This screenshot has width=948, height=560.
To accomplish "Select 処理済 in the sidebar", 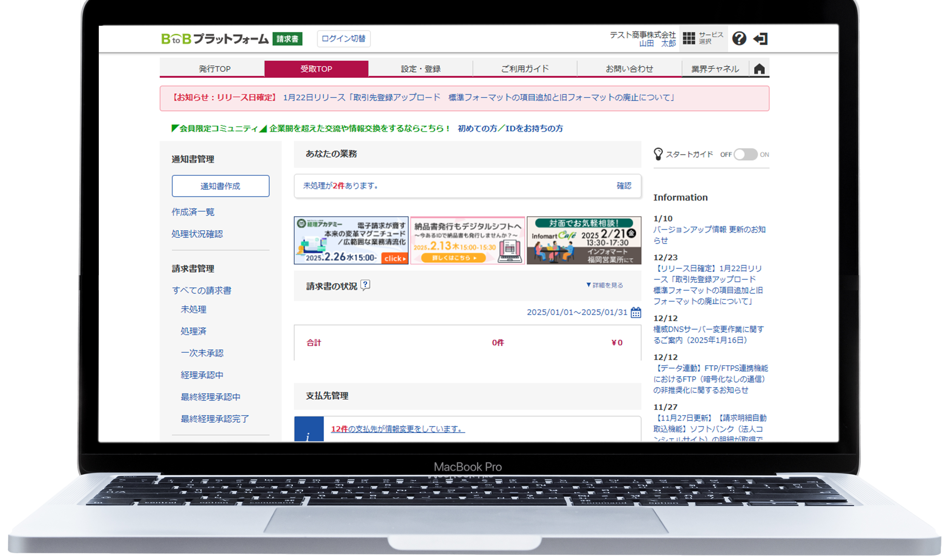I will click(x=193, y=331).
